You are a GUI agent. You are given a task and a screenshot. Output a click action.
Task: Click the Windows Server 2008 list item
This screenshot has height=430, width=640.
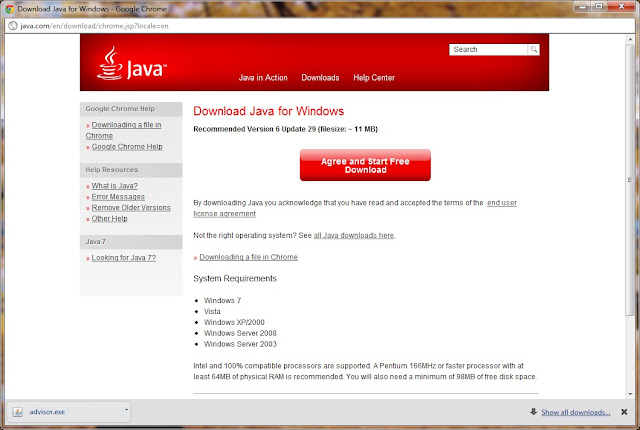(x=240, y=333)
